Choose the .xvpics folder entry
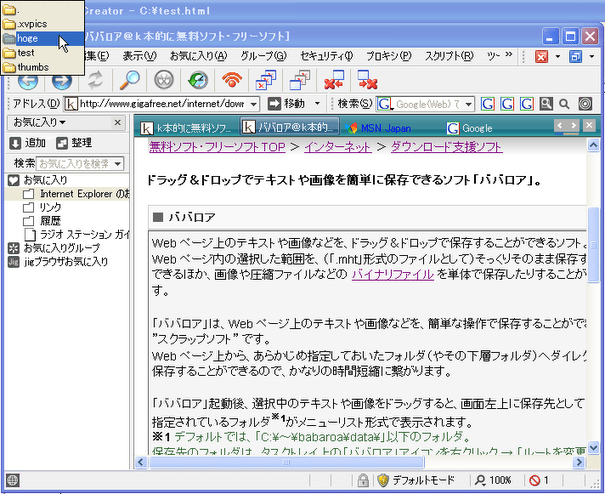The width and height of the screenshot is (605, 494). pos(42,24)
